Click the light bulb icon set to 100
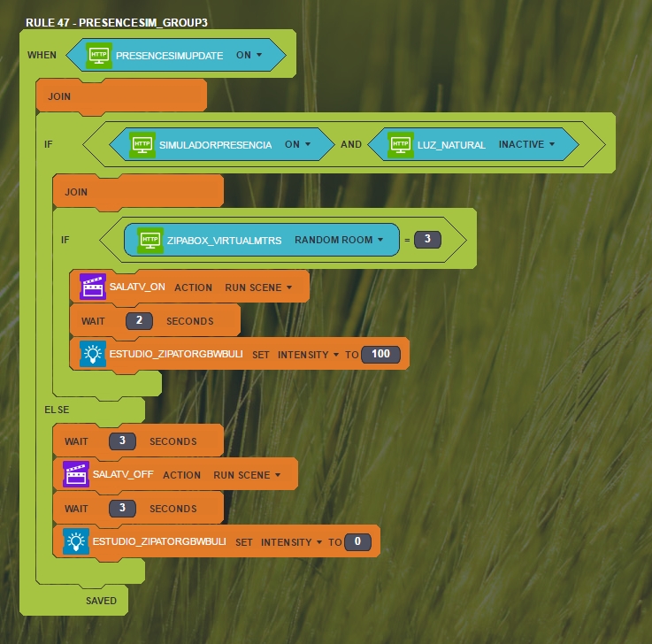The height and width of the screenshot is (644, 652). [92, 354]
